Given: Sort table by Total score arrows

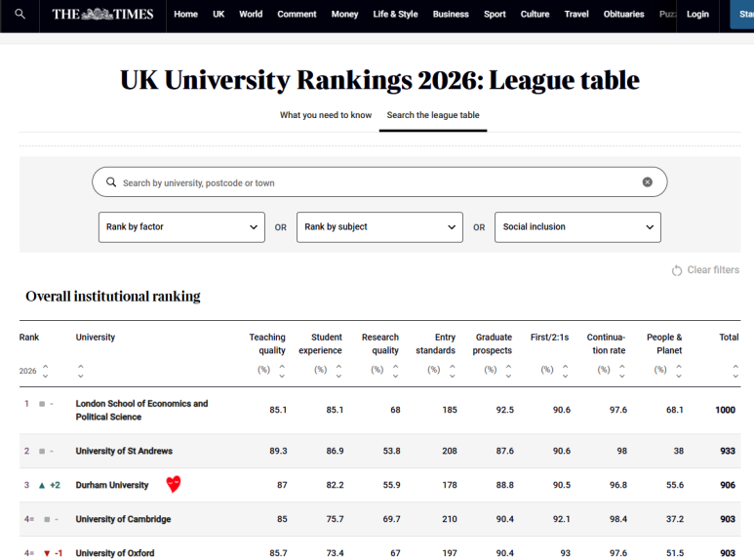Looking at the screenshot, I should (x=734, y=371).
